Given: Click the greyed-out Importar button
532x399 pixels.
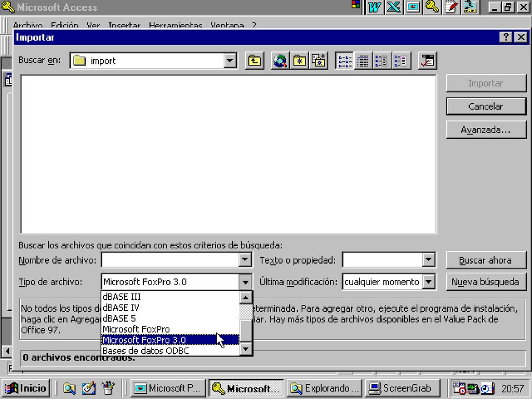Looking at the screenshot, I should (486, 83).
